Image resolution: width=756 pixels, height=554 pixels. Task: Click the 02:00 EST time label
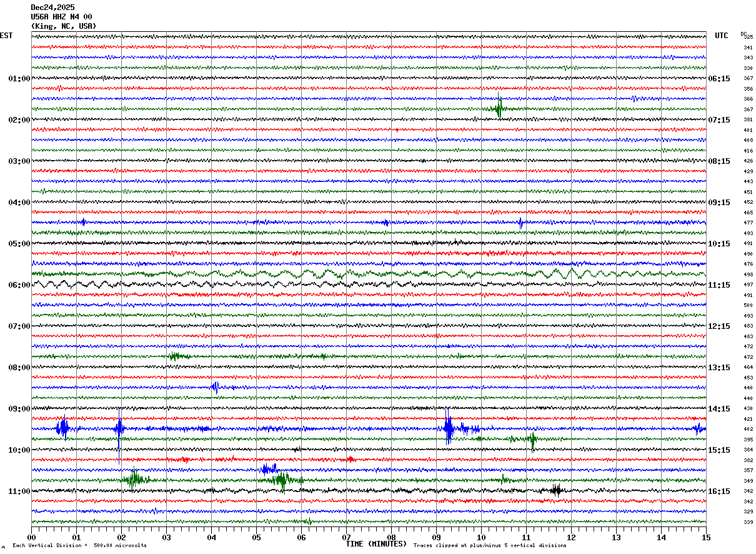click(19, 120)
